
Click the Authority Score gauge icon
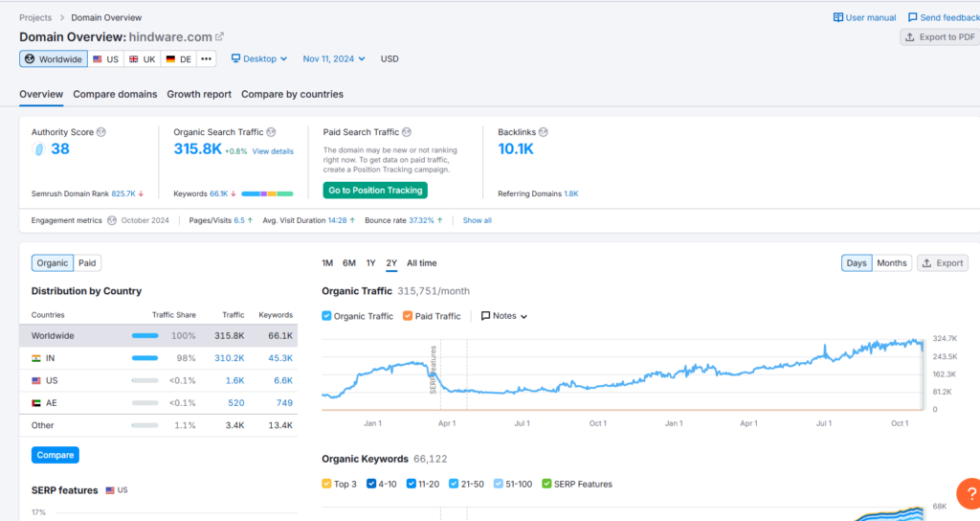point(38,148)
